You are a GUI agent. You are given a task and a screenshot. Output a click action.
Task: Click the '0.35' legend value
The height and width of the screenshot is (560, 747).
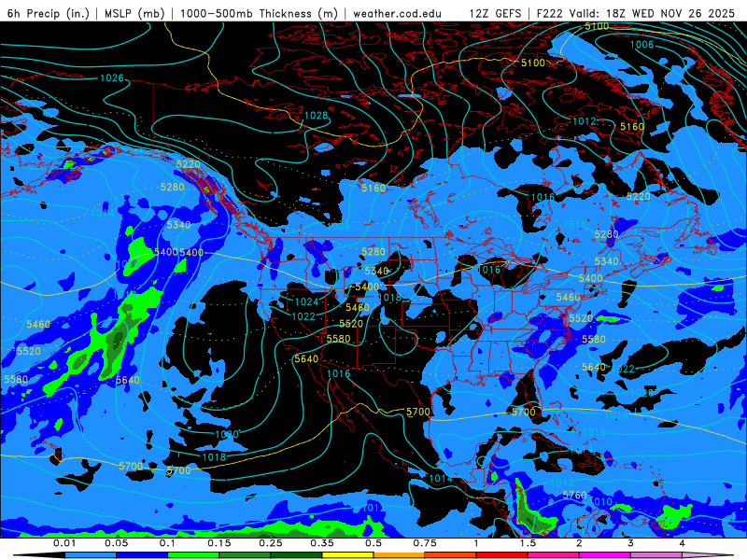point(322,543)
